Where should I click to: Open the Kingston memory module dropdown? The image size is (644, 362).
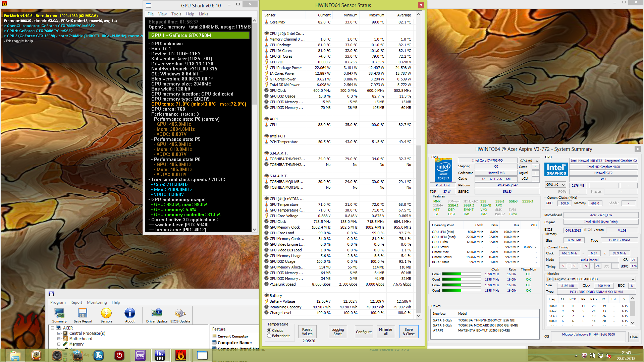click(x=591, y=279)
